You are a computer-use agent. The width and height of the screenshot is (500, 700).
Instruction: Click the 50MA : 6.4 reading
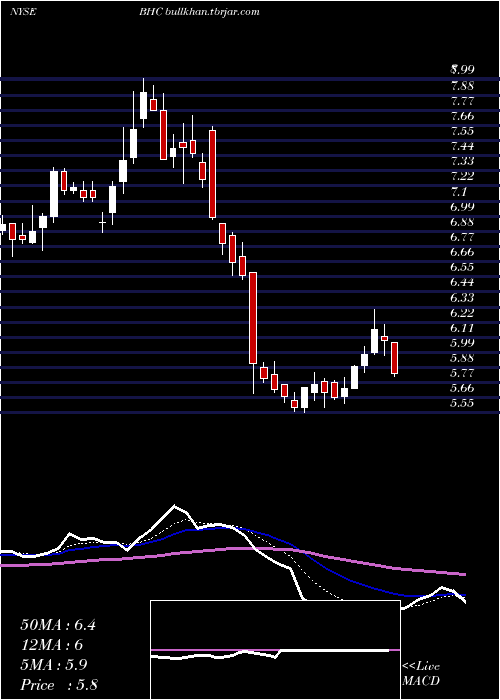pyautogui.click(x=58, y=625)
